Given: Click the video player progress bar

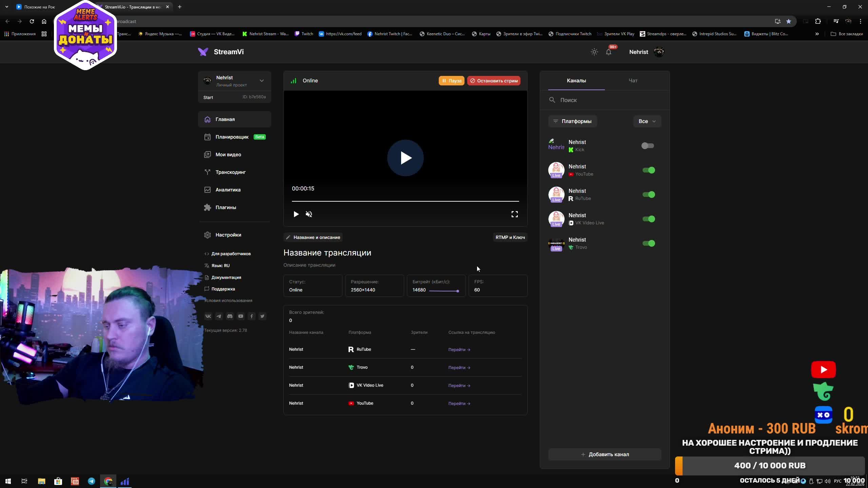Looking at the screenshot, I should (x=405, y=201).
